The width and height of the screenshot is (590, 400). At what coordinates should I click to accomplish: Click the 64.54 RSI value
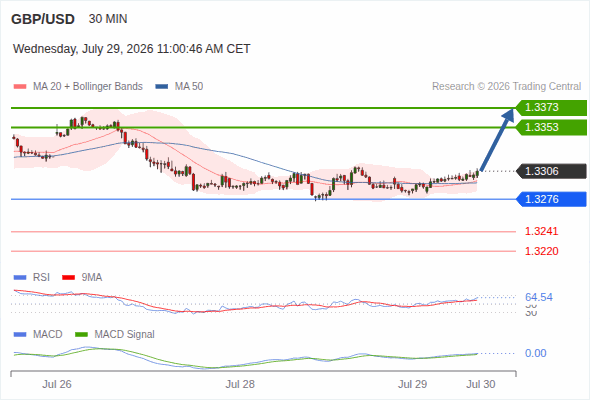[539, 297]
